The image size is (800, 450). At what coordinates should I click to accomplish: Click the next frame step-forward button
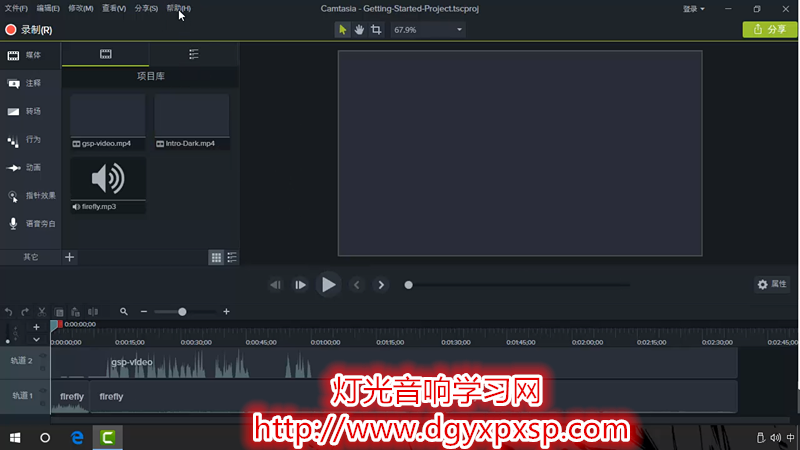(300, 285)
